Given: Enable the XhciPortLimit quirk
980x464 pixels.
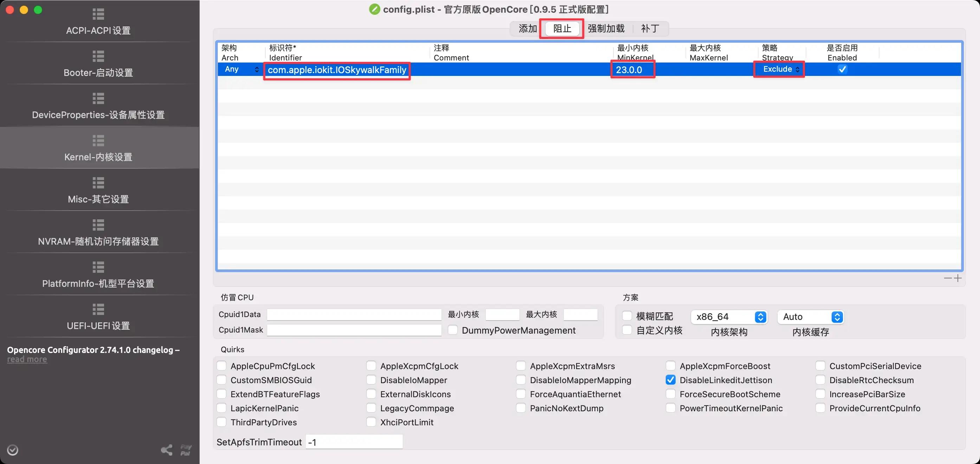Looking at the screenshot, I should click(371, 422).
